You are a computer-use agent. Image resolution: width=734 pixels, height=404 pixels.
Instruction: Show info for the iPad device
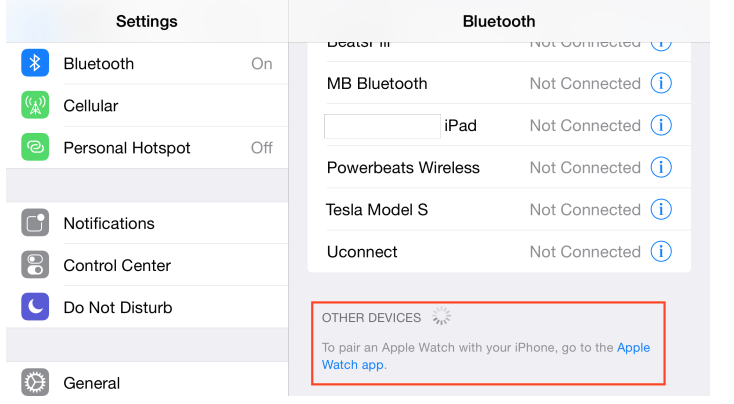(x=661, y=126)
